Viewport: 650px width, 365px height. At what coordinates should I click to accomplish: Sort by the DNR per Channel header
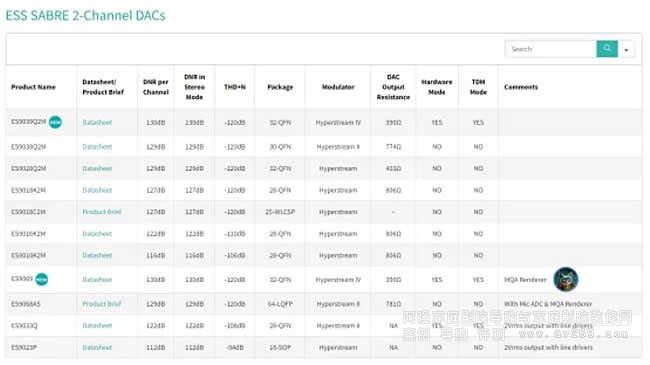pos(155,87)
